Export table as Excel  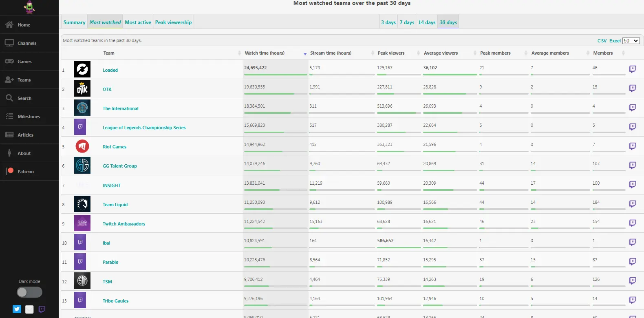point(615,41)
